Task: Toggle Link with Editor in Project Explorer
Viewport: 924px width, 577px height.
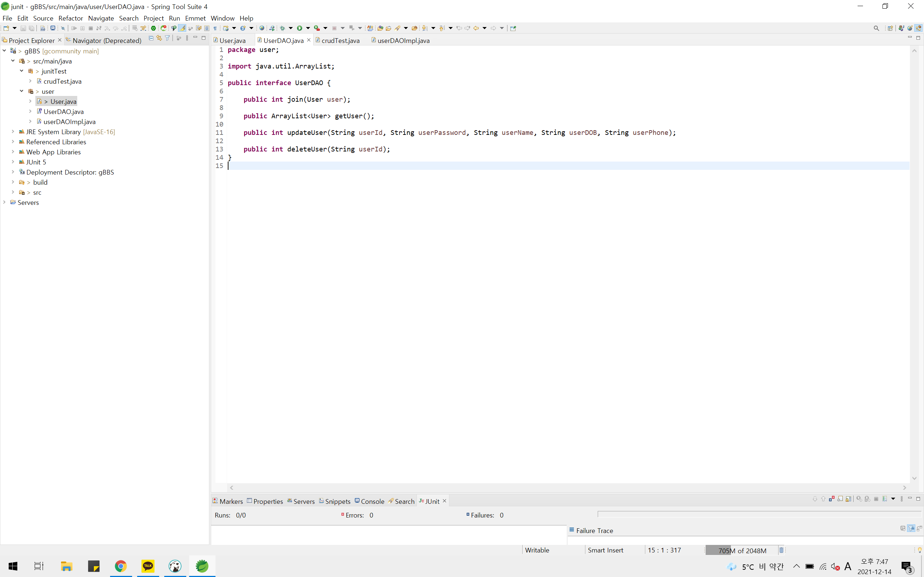Action: click(x=159, y=38)
